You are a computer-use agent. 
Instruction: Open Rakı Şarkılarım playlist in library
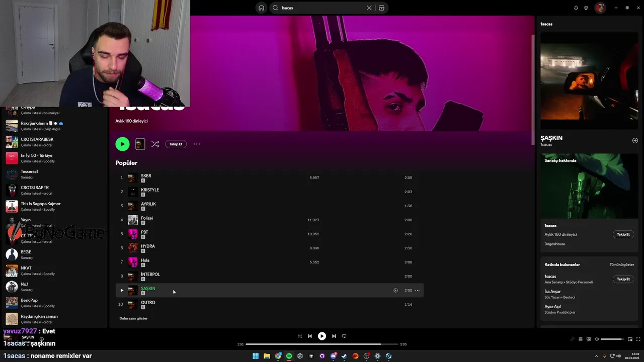54,126
